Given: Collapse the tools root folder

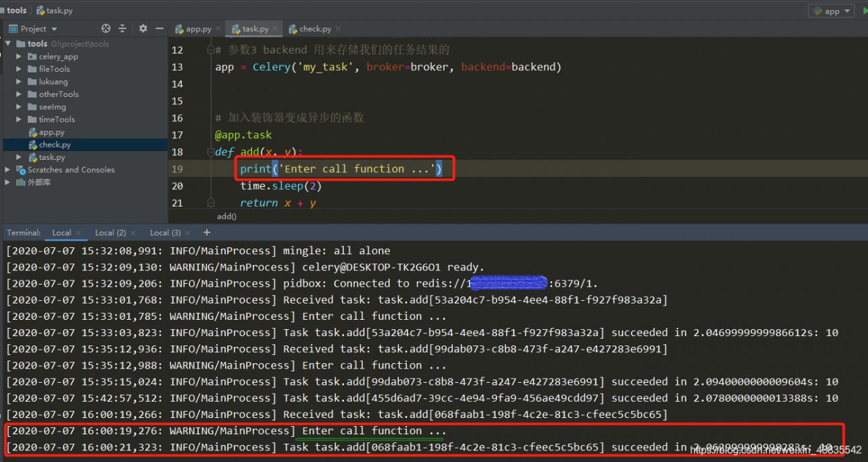Looking at the screenshot, I should pos(8,44).
